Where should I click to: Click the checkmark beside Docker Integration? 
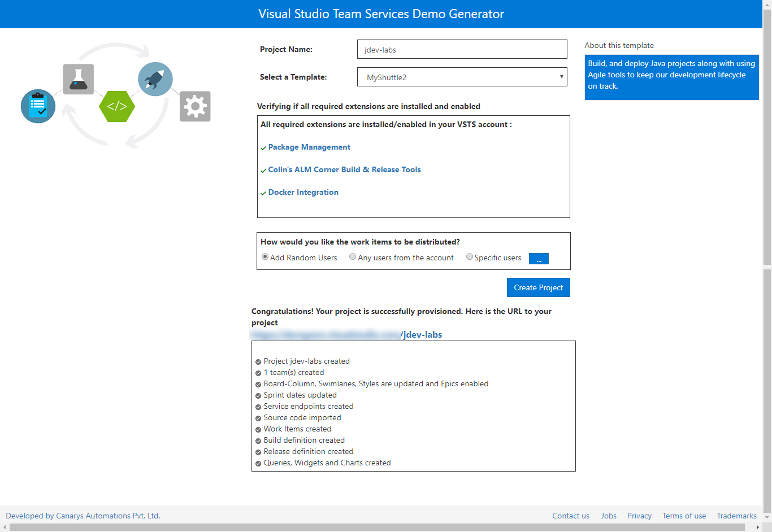click(x=263, y=192)
